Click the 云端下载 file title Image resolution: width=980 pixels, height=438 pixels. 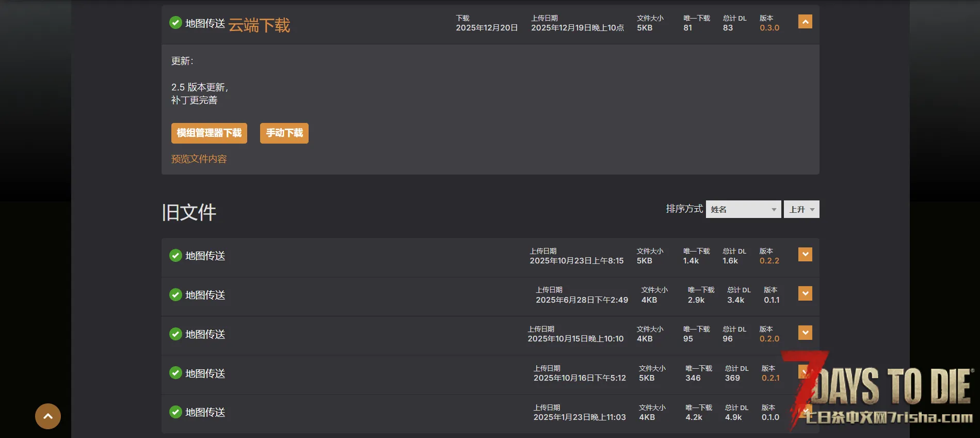[259, 25]
